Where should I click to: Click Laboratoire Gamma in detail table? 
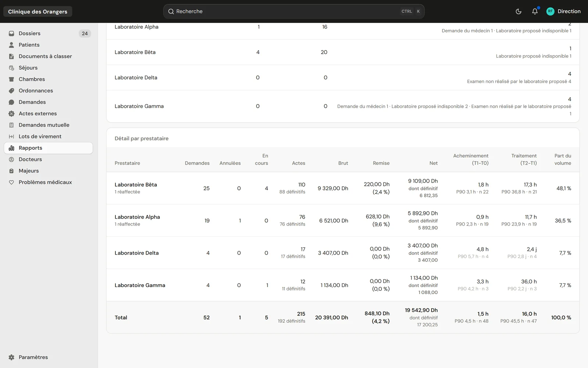point(140,285)
